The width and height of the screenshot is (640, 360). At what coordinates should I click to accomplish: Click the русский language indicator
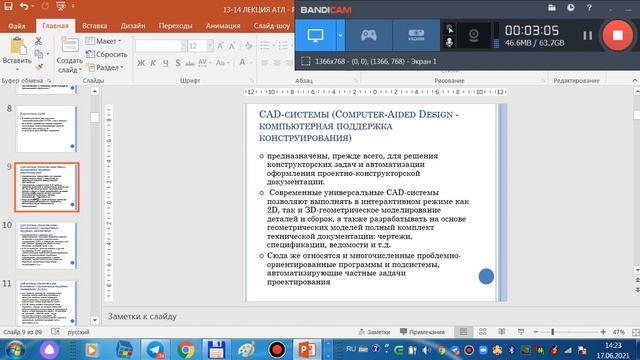pos(78,332)
